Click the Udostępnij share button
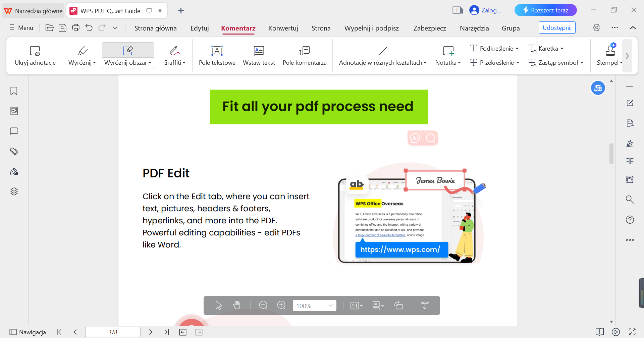 [557, 28]
